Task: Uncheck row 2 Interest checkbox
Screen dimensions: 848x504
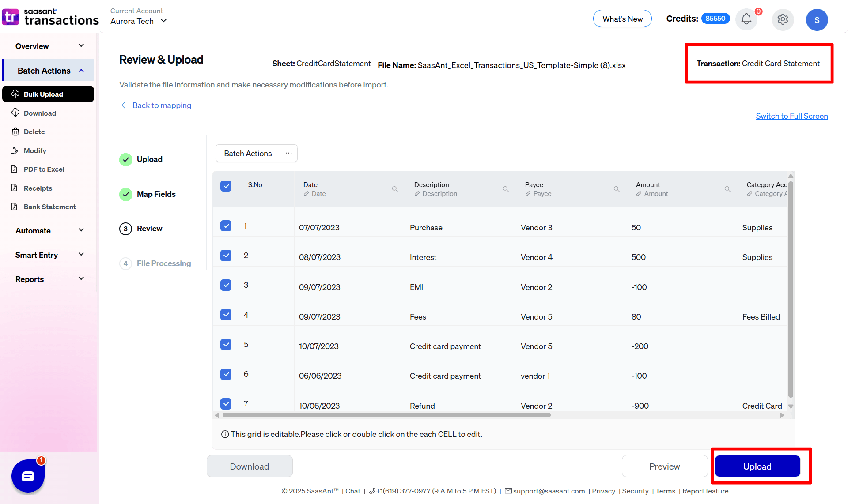Action: (x=226, y=256)
